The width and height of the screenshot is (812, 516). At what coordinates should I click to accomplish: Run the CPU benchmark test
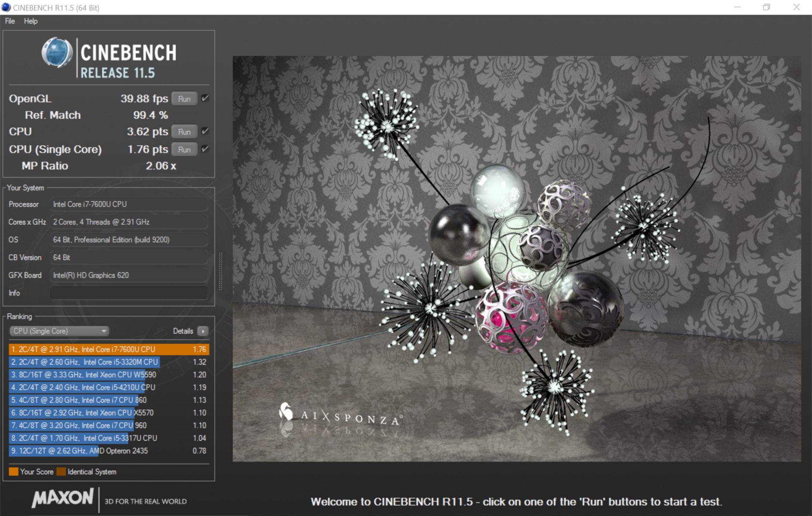click(x=184, y=132)
